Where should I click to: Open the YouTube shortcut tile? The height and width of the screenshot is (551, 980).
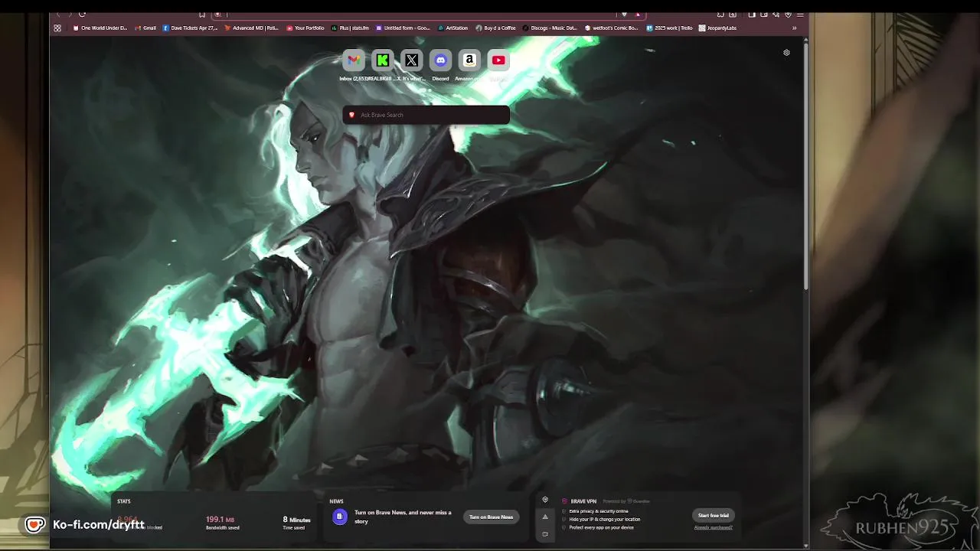point(498,60)
